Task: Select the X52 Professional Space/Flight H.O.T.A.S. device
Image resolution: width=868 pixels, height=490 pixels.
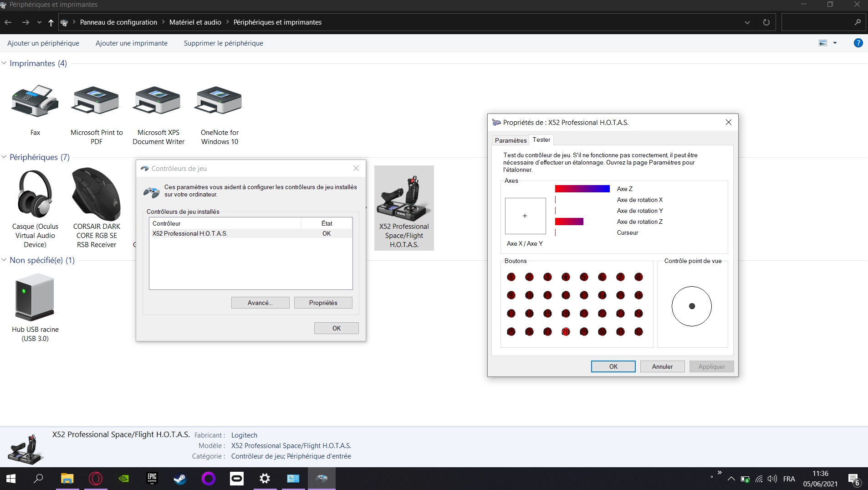Action: [x=404, y=208]
